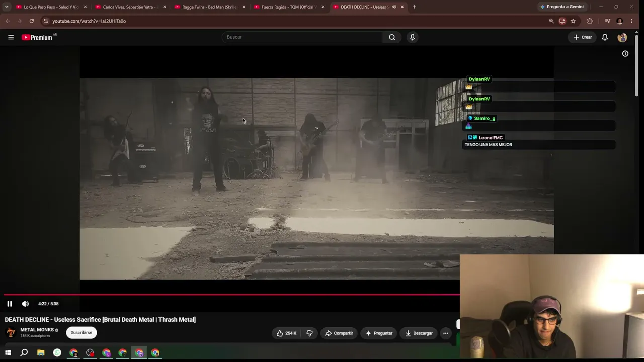Close the Ragga Twins tab

pyautogui.click(x=244, y=7)
